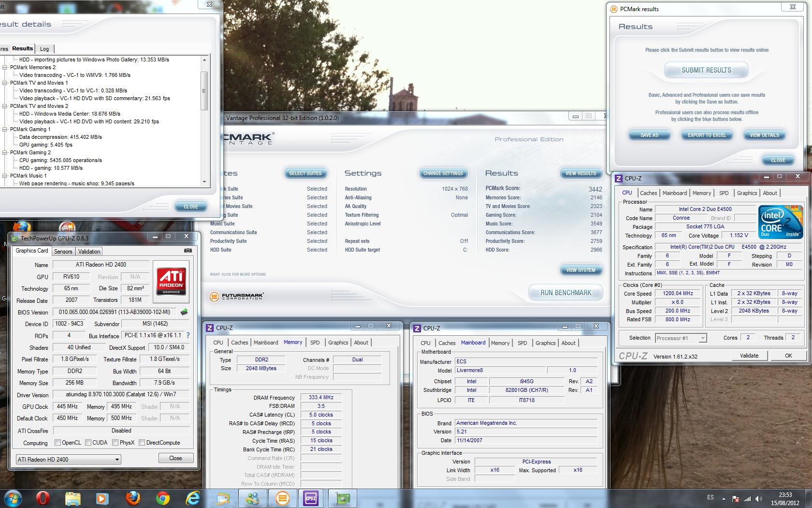Click the RUN BENCHMARK button

tap(565, 293)
